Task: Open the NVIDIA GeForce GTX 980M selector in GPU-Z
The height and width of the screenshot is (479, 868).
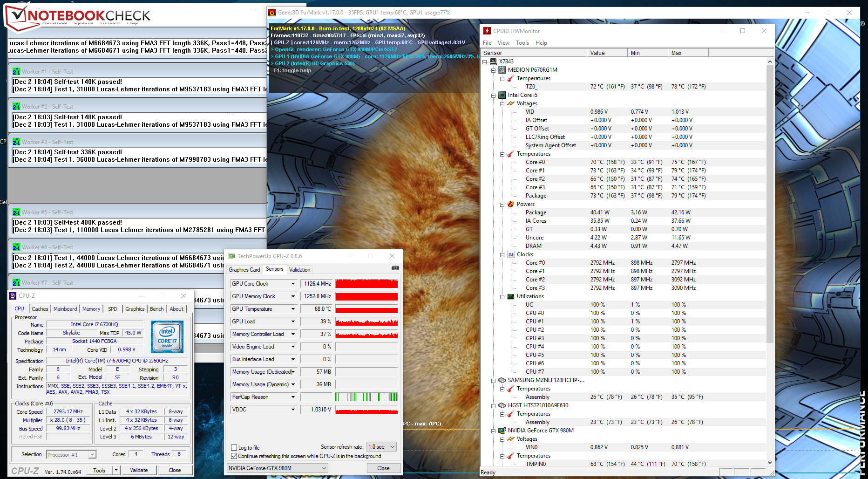Action: [x=278, y=468]
